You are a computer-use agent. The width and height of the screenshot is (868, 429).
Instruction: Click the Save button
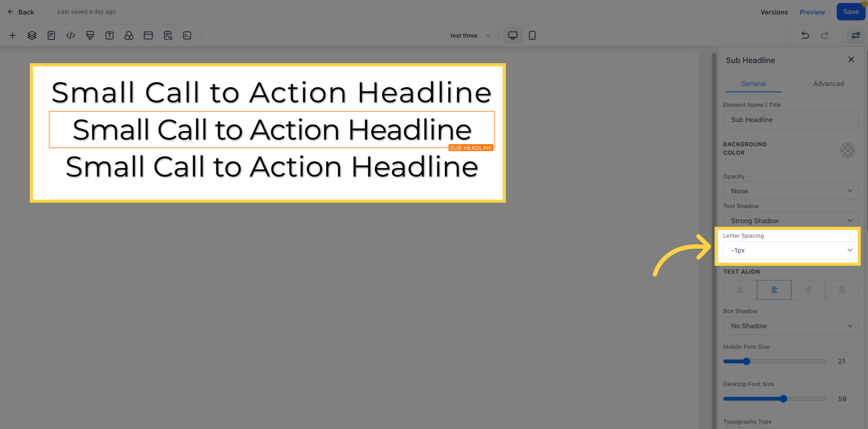point(850,12)
